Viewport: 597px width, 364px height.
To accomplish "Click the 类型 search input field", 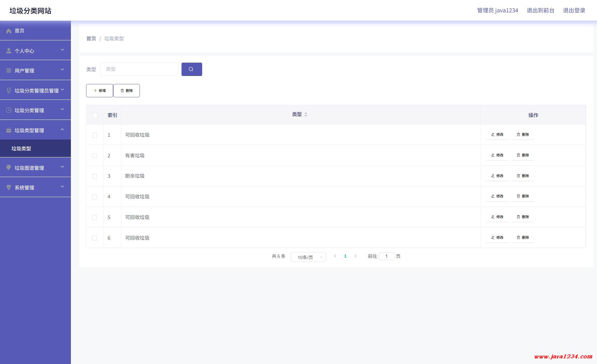I will (139, 69).
